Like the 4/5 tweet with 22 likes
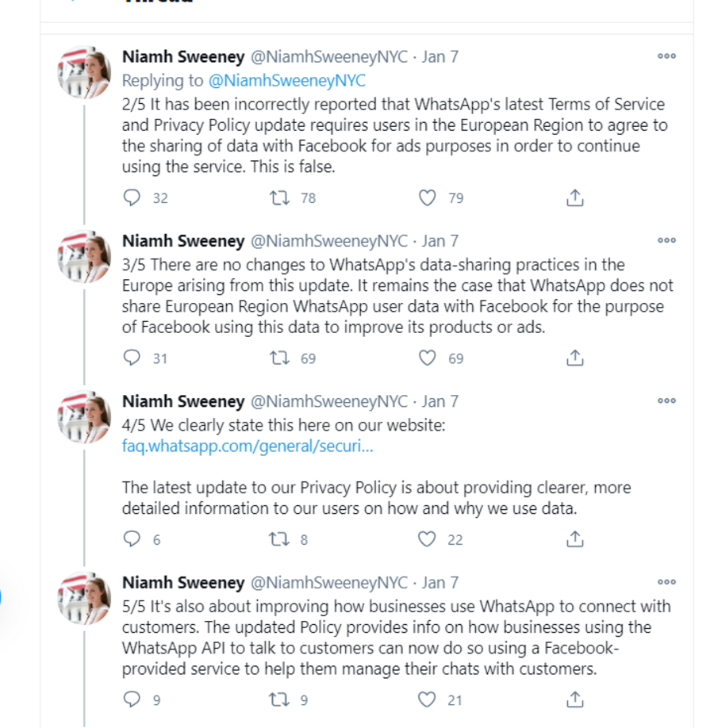The image size is (714, 728). click(x=427, y=539)
